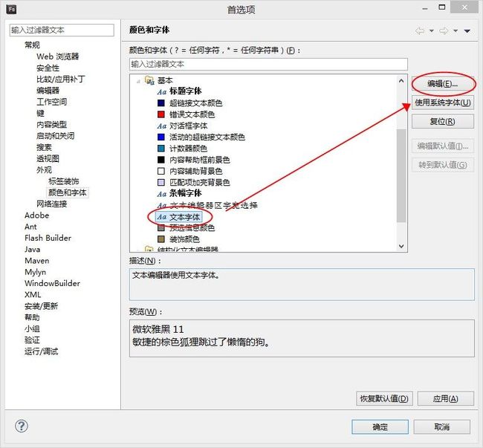Screen dimensions: 483x448
Task: Select 对话框字体 entry
Action: pyautogui.click(x=188, y=126)
